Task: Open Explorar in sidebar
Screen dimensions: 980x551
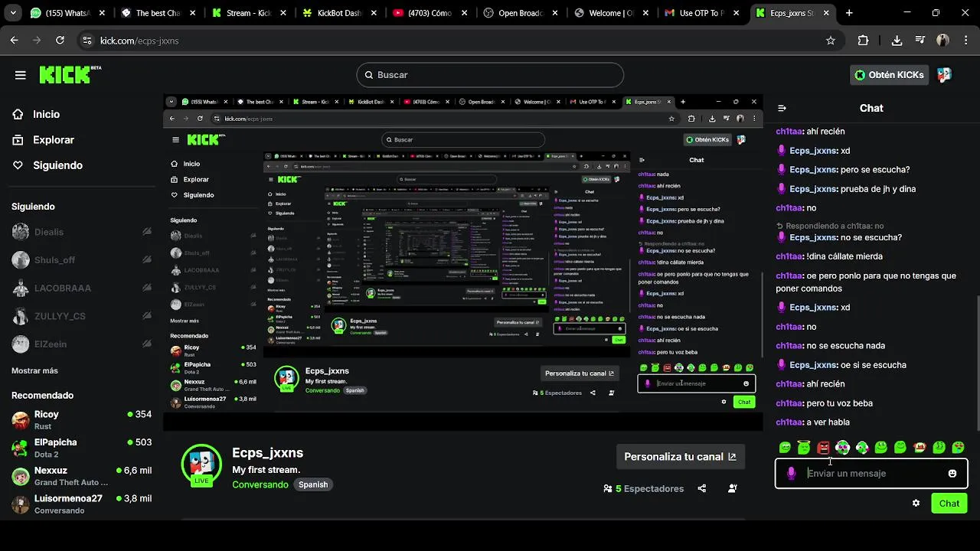Action: pyautogui.click(x=54, y=140)
